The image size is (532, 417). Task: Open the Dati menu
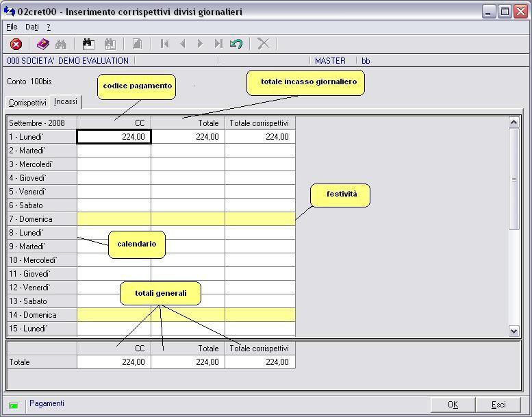[x=32, y=27]
